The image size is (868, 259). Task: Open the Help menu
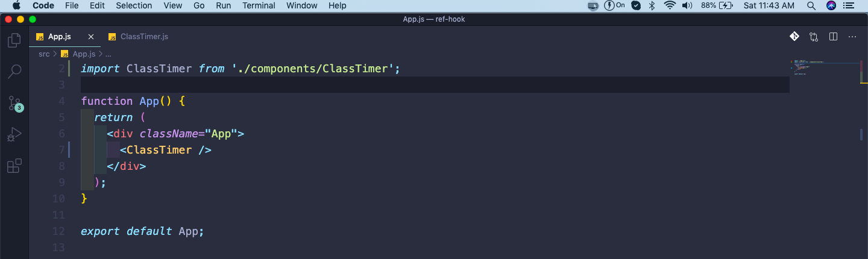[x=338, y=5]
